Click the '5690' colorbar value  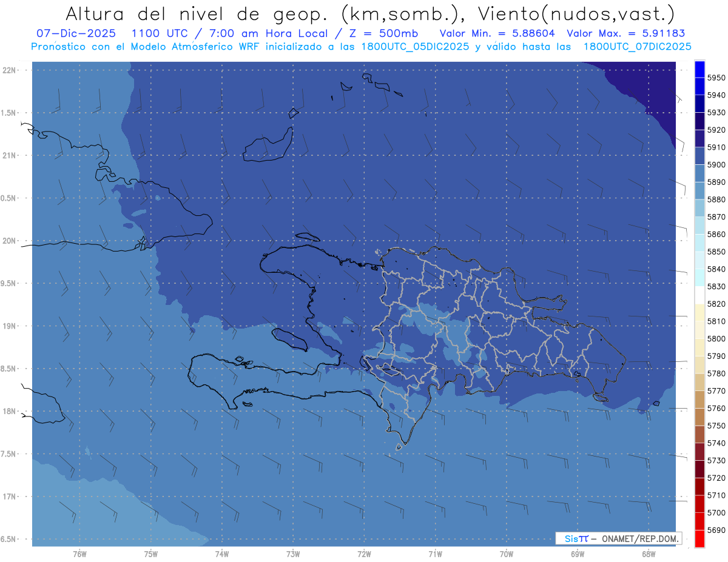coord(716,530)
